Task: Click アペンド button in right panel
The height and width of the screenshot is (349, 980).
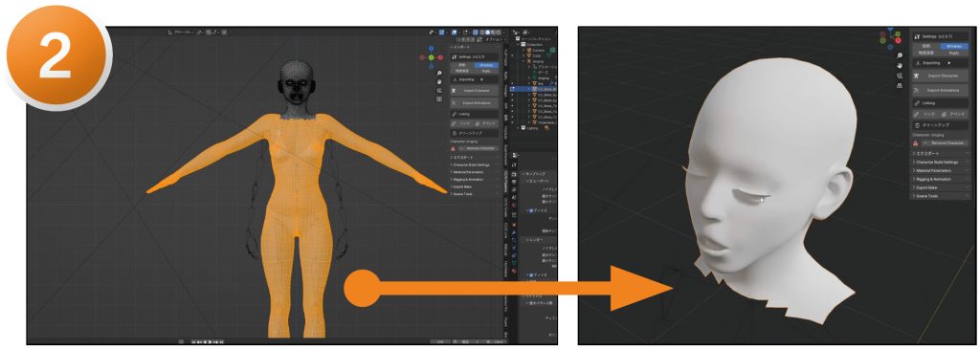Action: coord(955,114)
